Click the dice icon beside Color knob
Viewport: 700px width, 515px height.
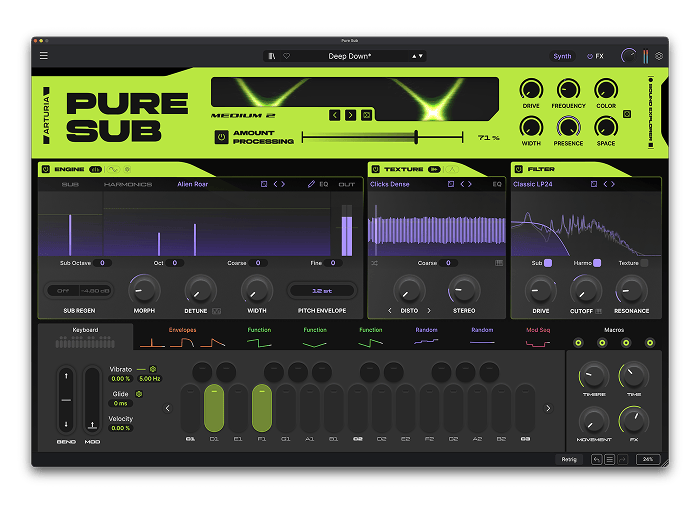click(627, 114)
